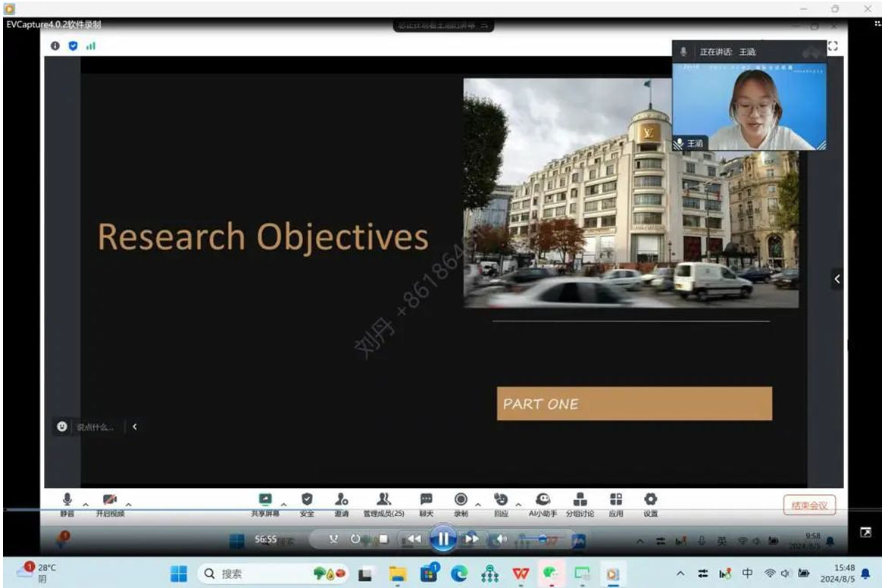The width and height of the screenshot is (882, 588).
Task: Toggle the 静音 microphone mute button
Action: [x=67, y=500]
